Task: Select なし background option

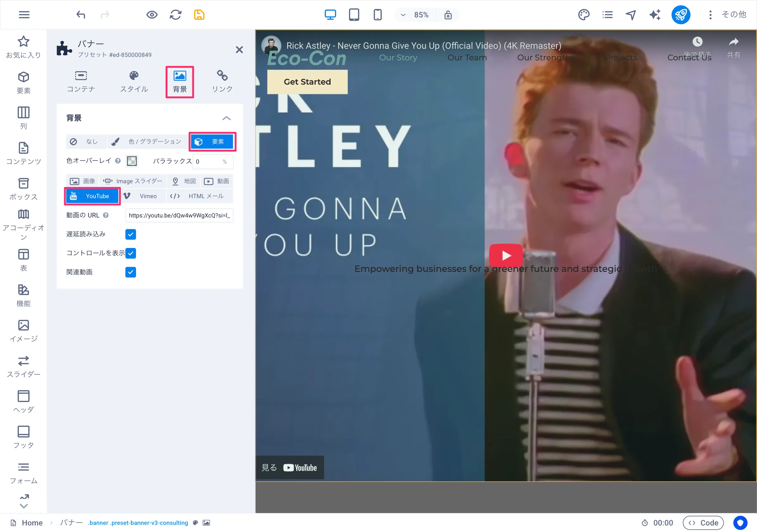Action: coord(87,142)
